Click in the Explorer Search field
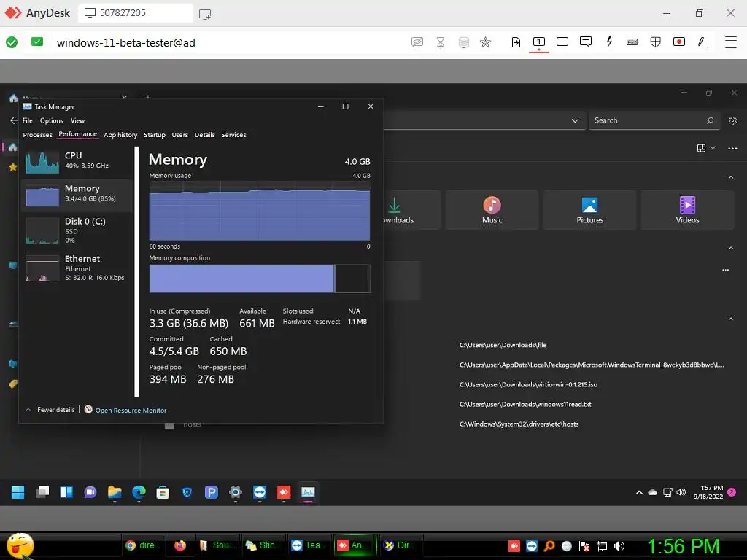The height and width of the screenshot is (560, 747). pyautogui.click(x=654, y=120)
